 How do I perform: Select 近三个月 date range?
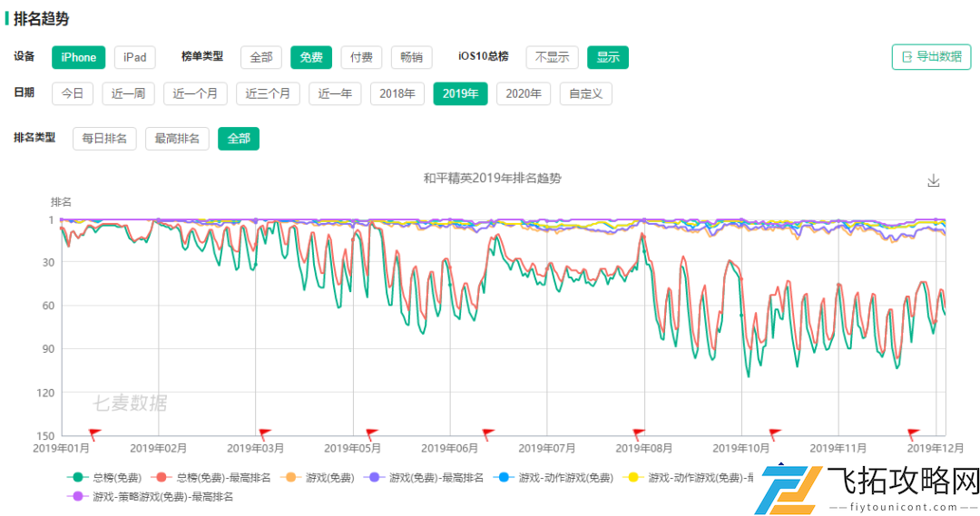(268, 93)
